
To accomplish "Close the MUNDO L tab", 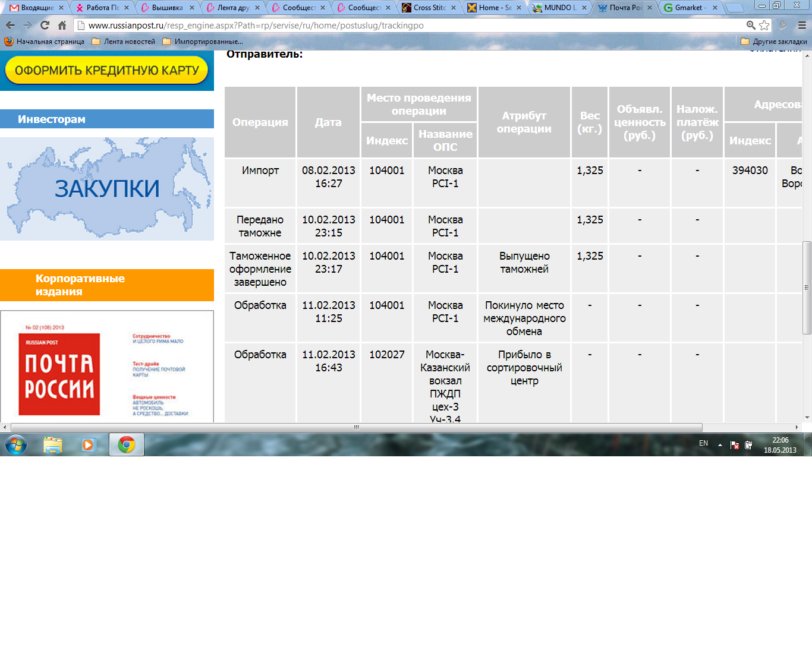I will 584,8.
